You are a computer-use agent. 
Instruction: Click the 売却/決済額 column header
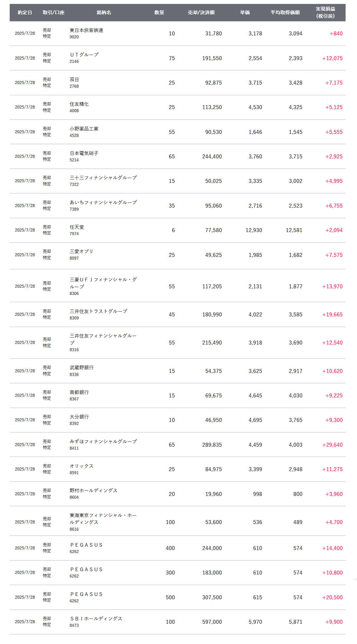tap(201, 12)
